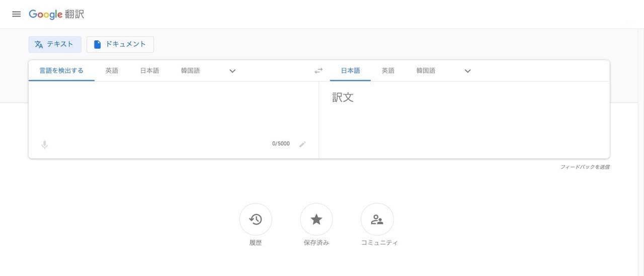644x276 pixels.
Task: Open the コミュニティ icon
Action: point(377,219)
